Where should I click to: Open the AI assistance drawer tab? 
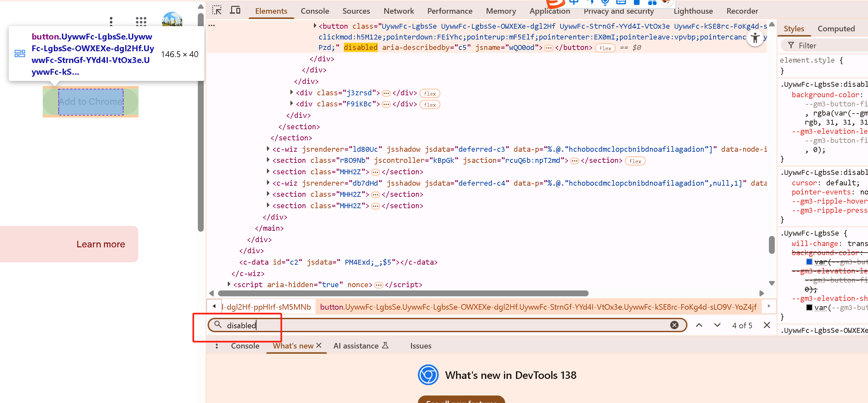(360, 346)
